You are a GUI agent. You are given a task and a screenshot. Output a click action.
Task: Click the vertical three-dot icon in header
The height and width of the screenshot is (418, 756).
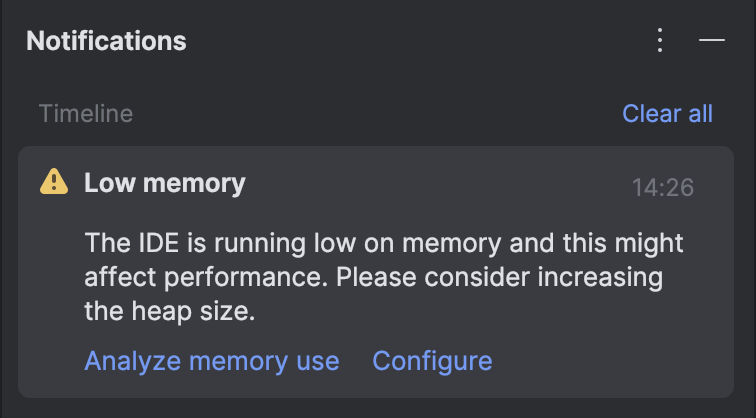(x=660, y=40)
